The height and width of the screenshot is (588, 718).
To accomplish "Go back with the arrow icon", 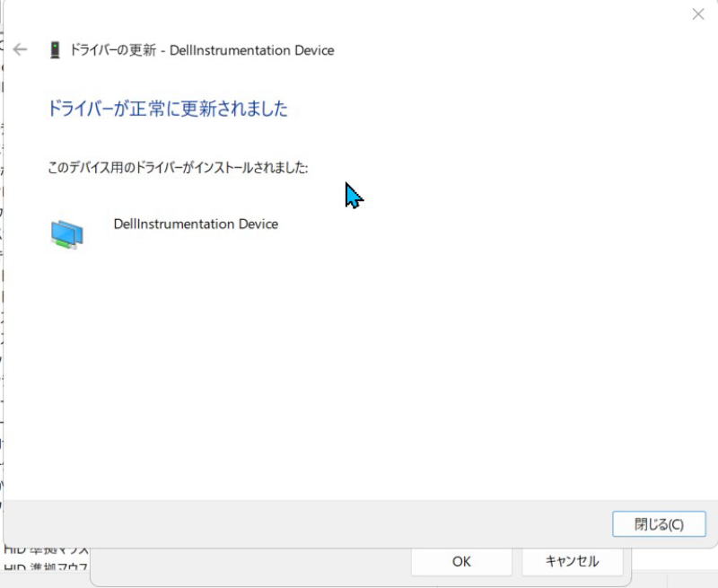I will point(20,49).
